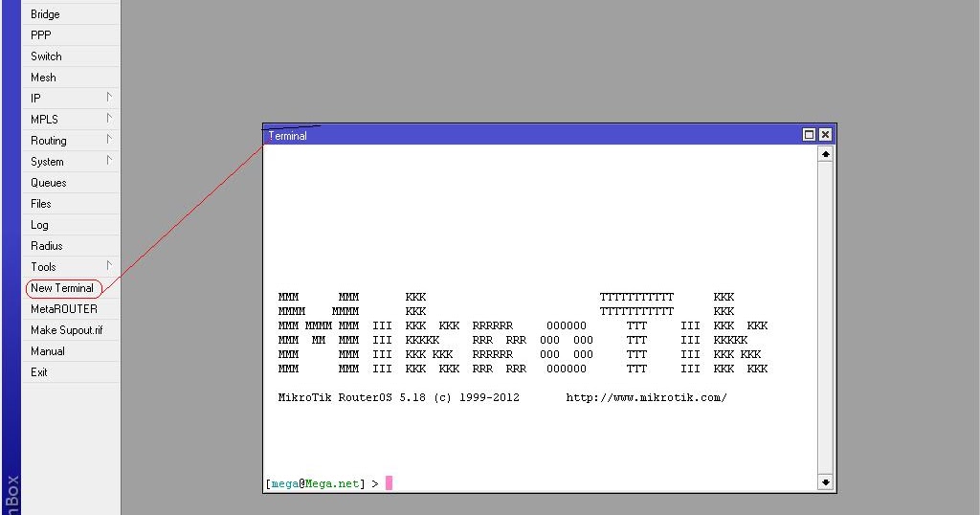Open the Log menu item
Image resolution: width=980 pixels, height=515 pixels.
(70, 225)
